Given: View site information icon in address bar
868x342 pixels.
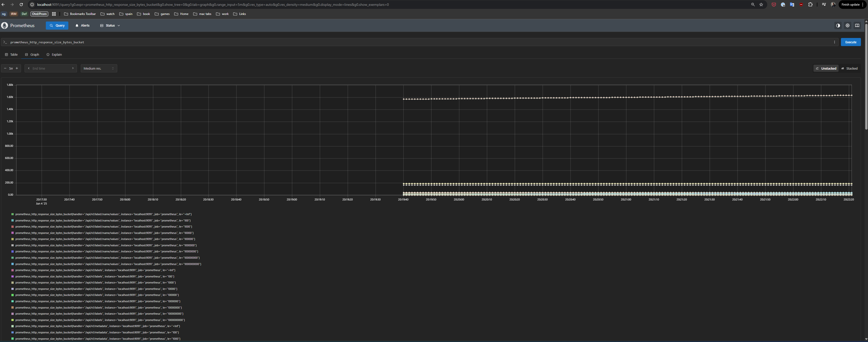Looking at the screenshot, I should coord(32,5).
